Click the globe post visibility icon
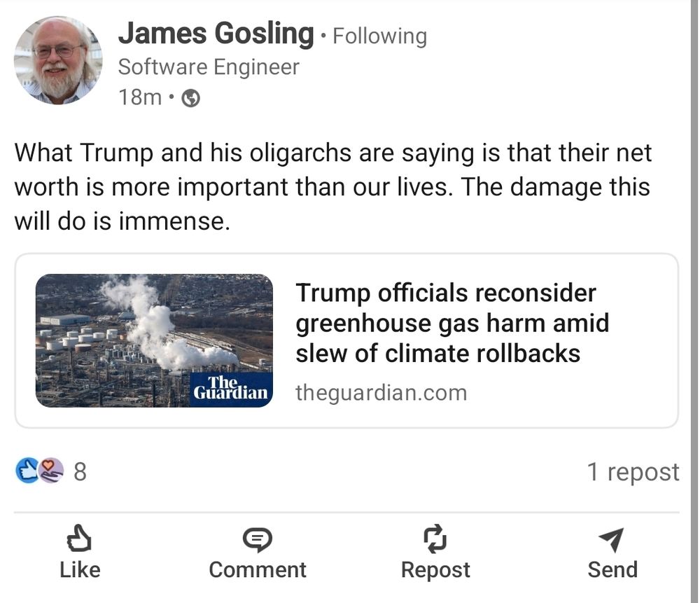This screenshot has height=603, width=700. tap(190, 99)
